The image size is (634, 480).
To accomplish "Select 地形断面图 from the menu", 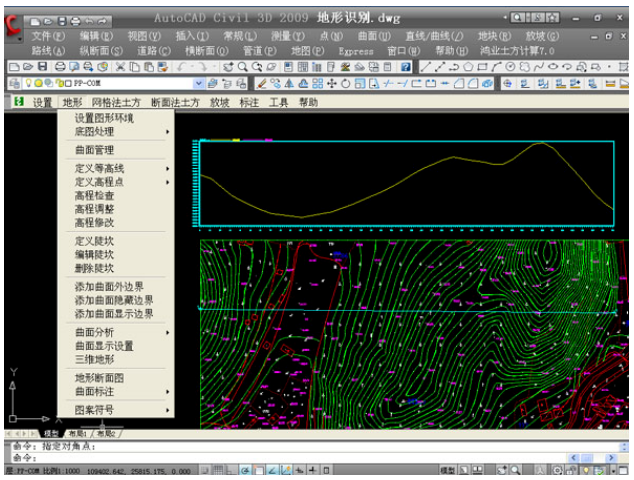I will point(99,378).
